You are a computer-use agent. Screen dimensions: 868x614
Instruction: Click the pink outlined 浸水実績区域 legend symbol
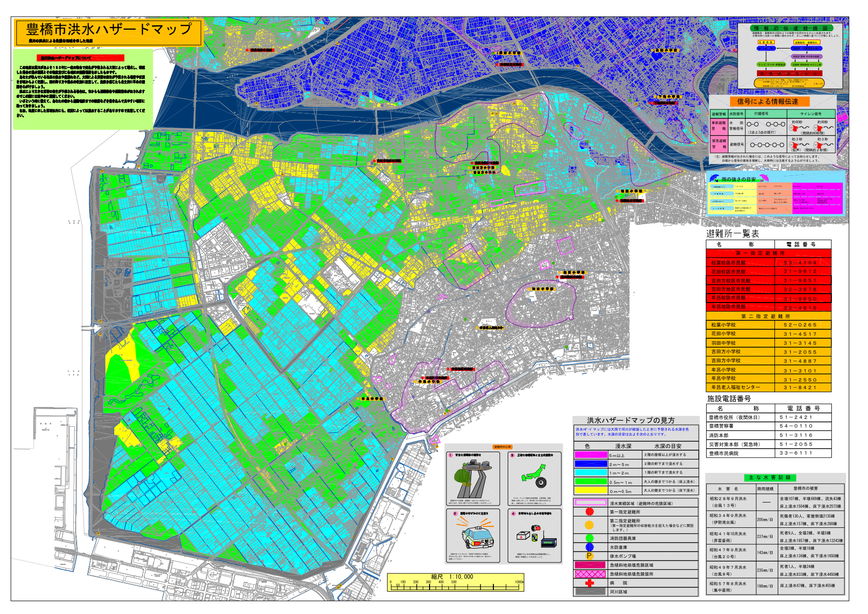point(590,503)
